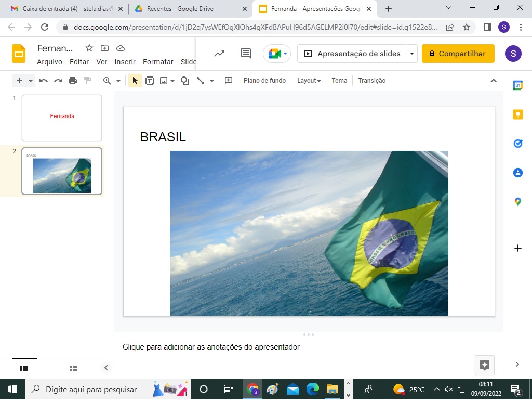Star the Fernanda presentation
This screenshot has width=532, height=400.
pos(89,48)
